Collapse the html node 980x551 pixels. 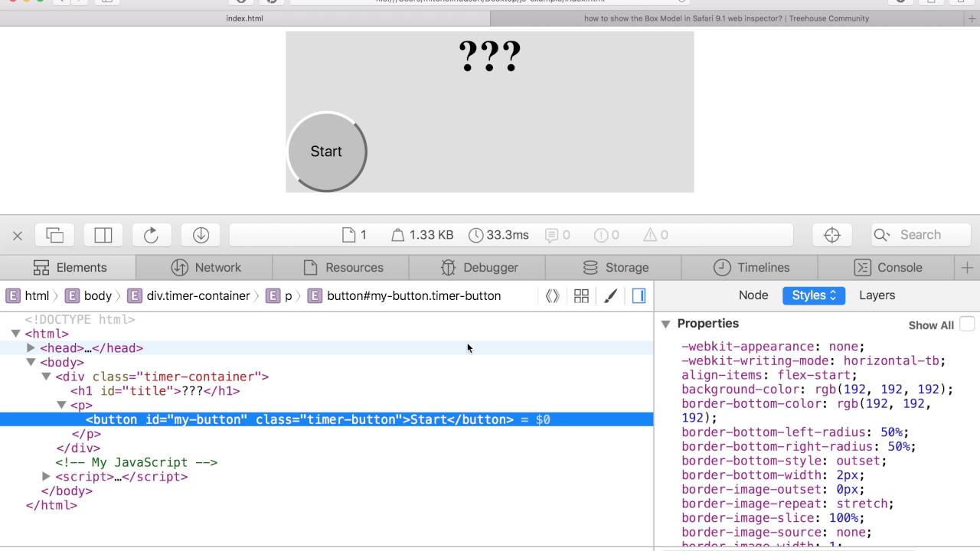(x=15, y=334)
